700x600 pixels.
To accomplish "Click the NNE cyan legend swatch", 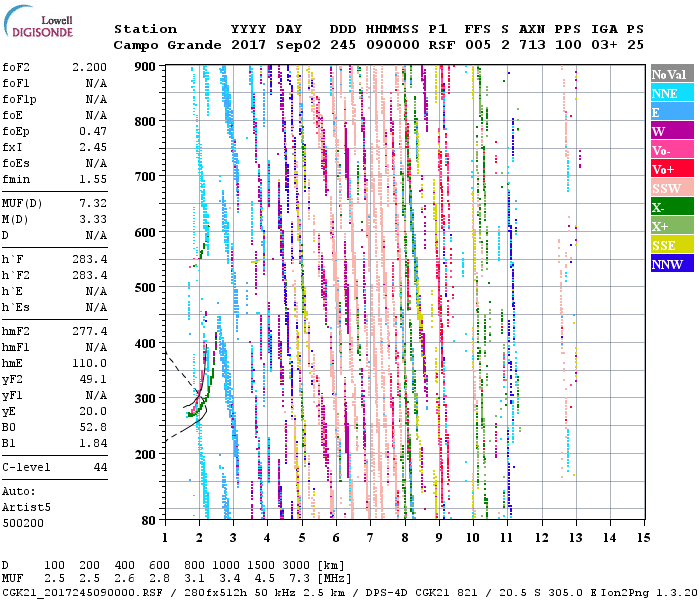I will (671, 93).
